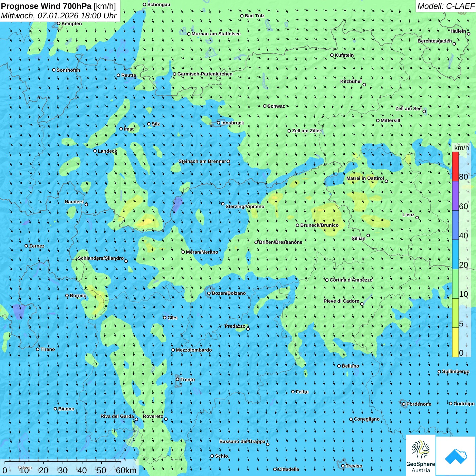Select the yellow 0-5 legend segment

click(455, 342)
